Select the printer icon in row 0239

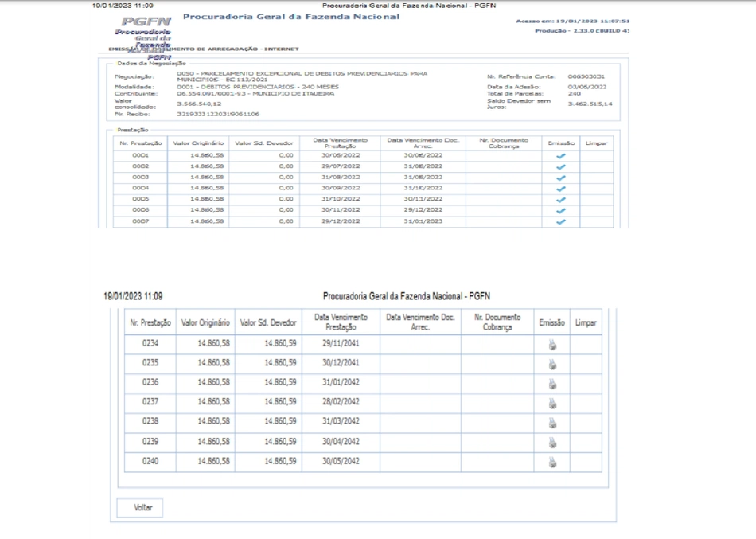tap(552, 443)
